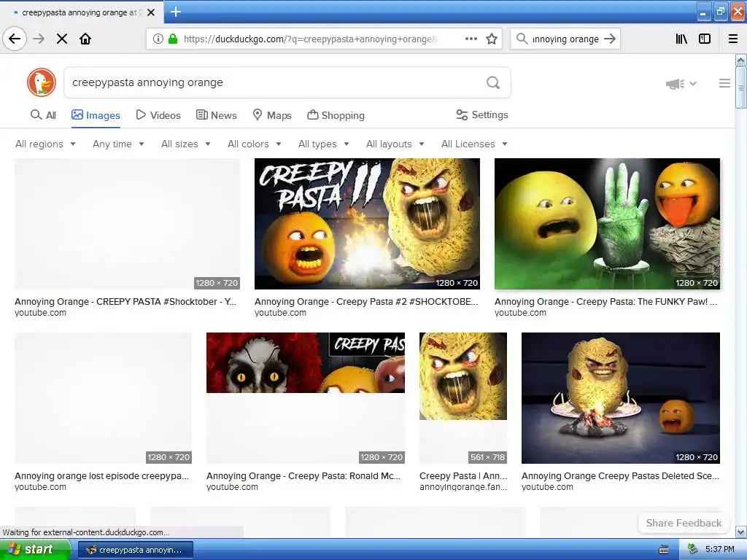This screenshot has height=560, width=747.
Task: Close the creepypasta annoying orange tab
Action: (x=151, y=12)
